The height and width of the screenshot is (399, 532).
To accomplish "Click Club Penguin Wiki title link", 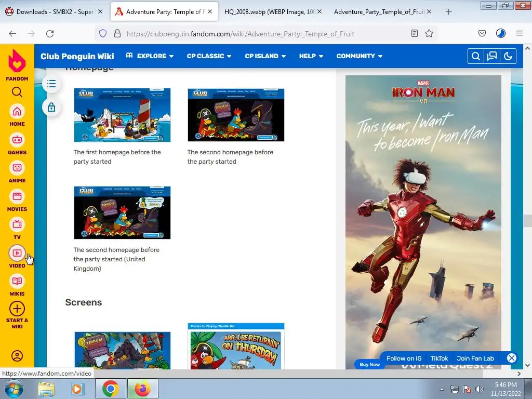I will click(77, 56).
